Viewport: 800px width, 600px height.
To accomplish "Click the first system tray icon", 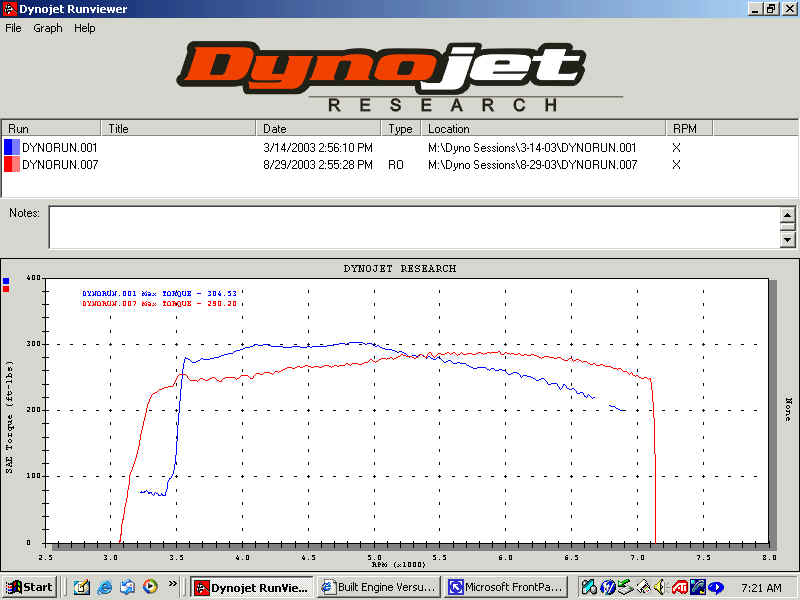I will (x=589, y=588).
